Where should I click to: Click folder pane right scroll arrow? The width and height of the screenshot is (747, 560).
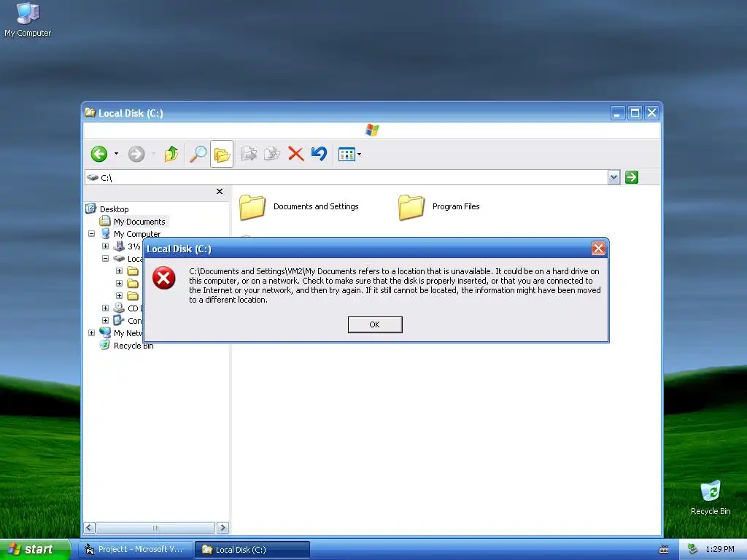(x=222, y=528)
